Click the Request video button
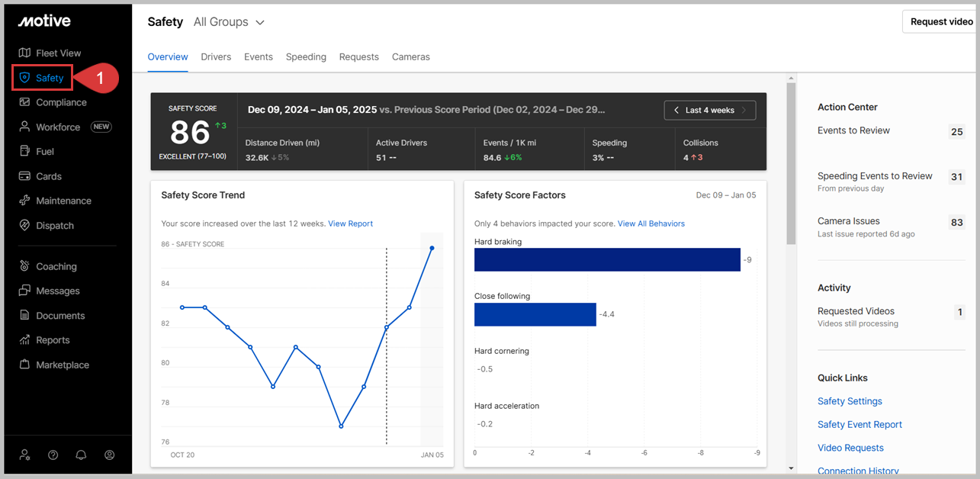Viewport: 980px width, 479px height. tap(941, 22)
